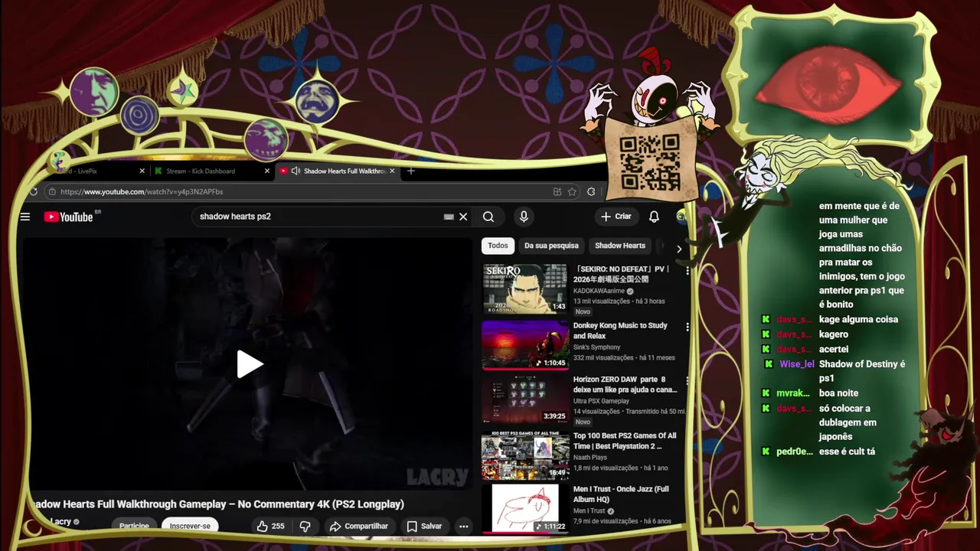Select the Shadow Hearts filter chip
The height and width of the screenshot is (551, 980).
click(620, 246)
